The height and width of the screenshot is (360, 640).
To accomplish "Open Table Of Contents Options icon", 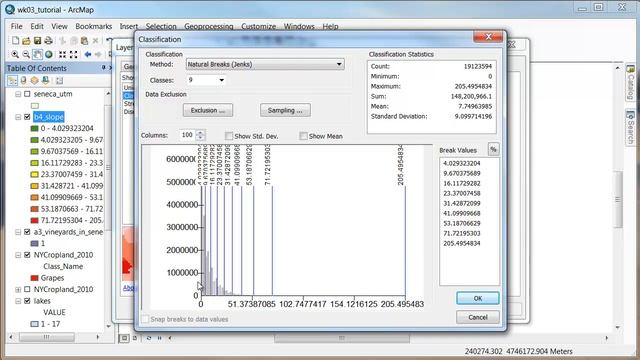I will pyautogui.click(x=60, y=80).
